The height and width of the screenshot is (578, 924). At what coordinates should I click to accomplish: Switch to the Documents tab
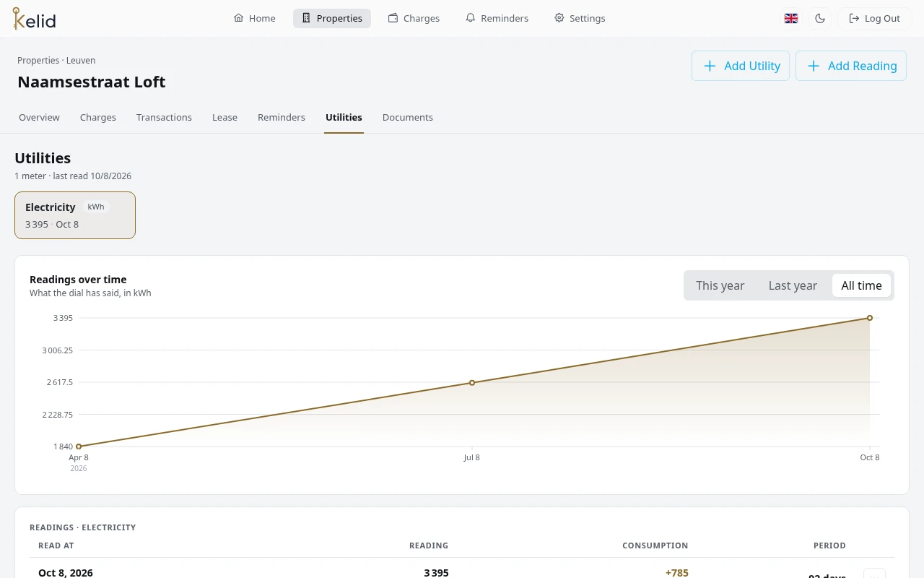[408, 117]
